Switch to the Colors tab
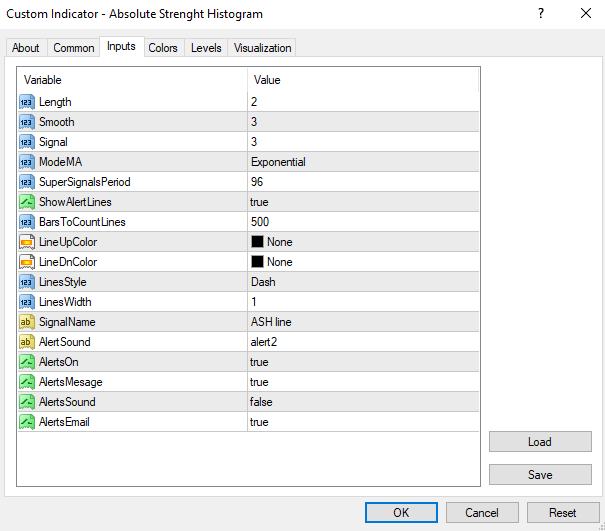Screen dimensions: 605x531 [x=163, y=48]
